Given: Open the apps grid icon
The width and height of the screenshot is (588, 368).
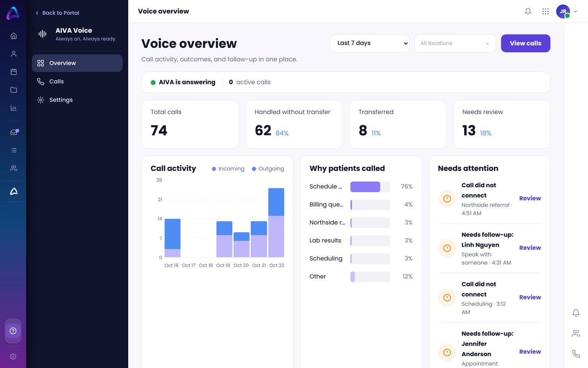Looking at the screenshot, I should pos(546,11).
